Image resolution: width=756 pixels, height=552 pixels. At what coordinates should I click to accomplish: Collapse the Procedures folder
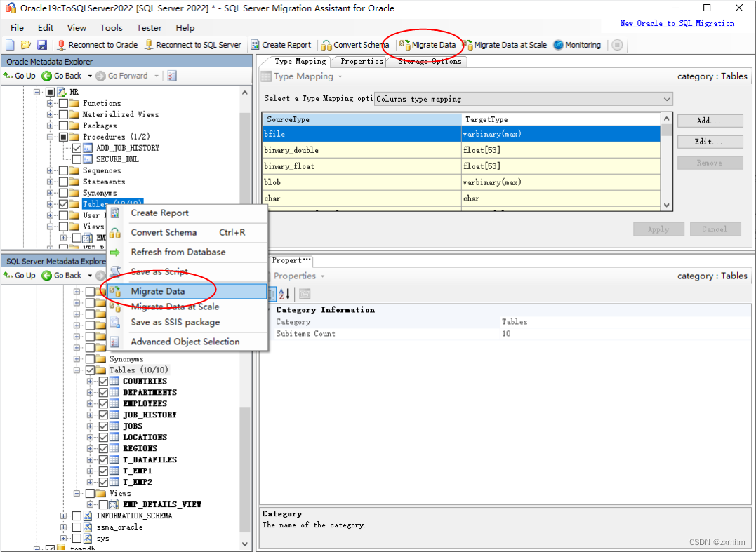tap(50, 137)
